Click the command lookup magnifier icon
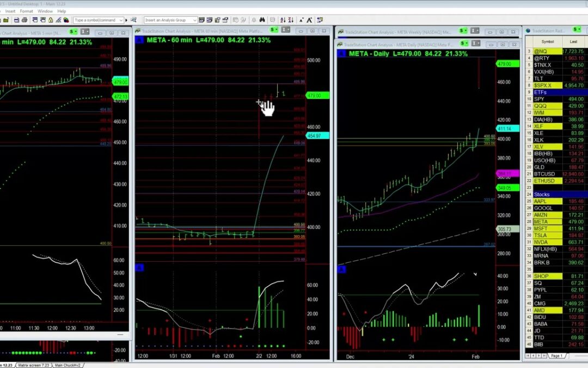Image resolution: width=588 pixels, height=368 pixels. click(134, 20)
